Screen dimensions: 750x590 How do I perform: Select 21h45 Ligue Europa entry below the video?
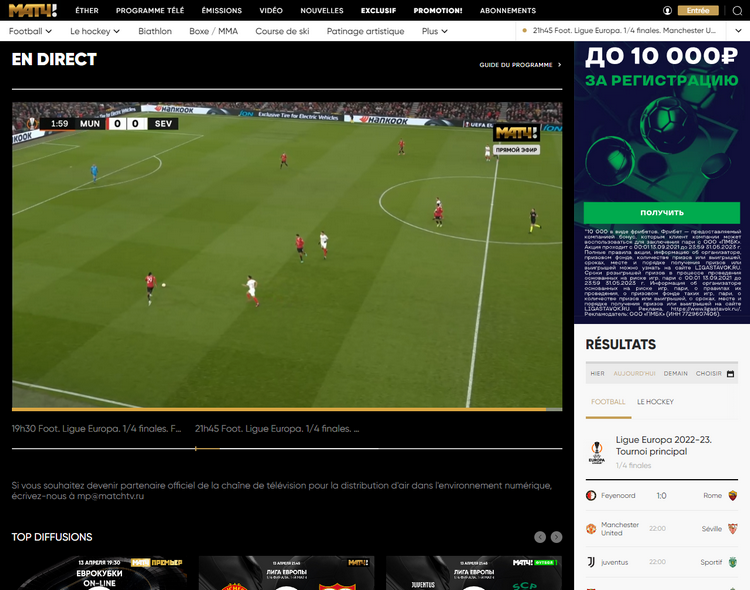(277, 429)
